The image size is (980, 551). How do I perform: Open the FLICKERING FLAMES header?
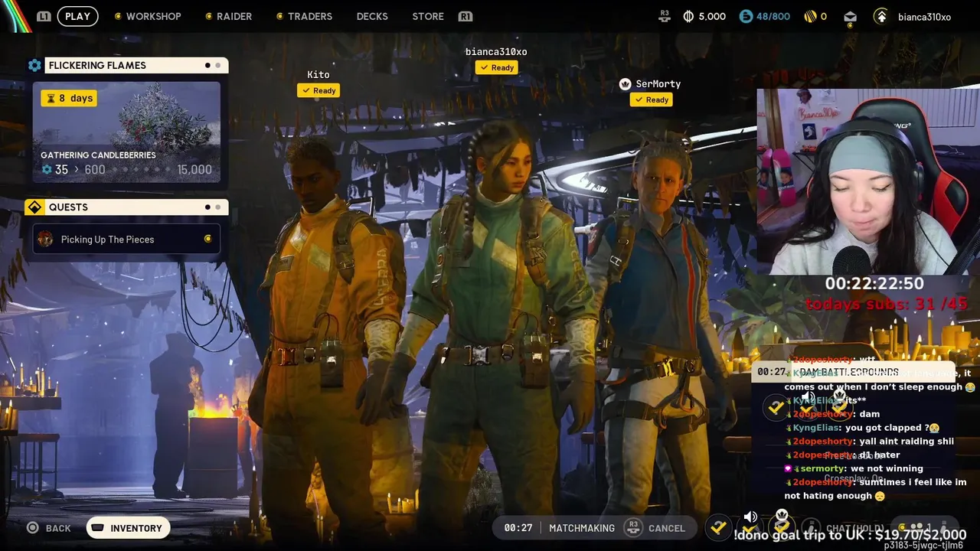pos(136,65)
